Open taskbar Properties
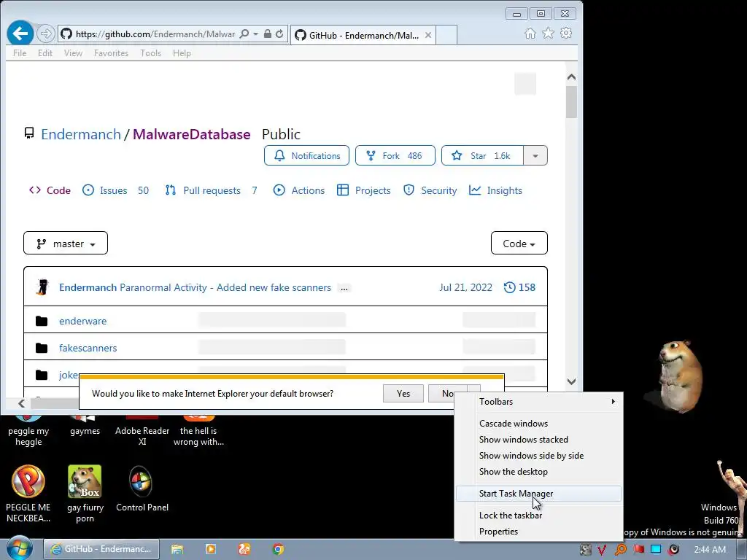The image size is (747, 560). tap(539, 532)
